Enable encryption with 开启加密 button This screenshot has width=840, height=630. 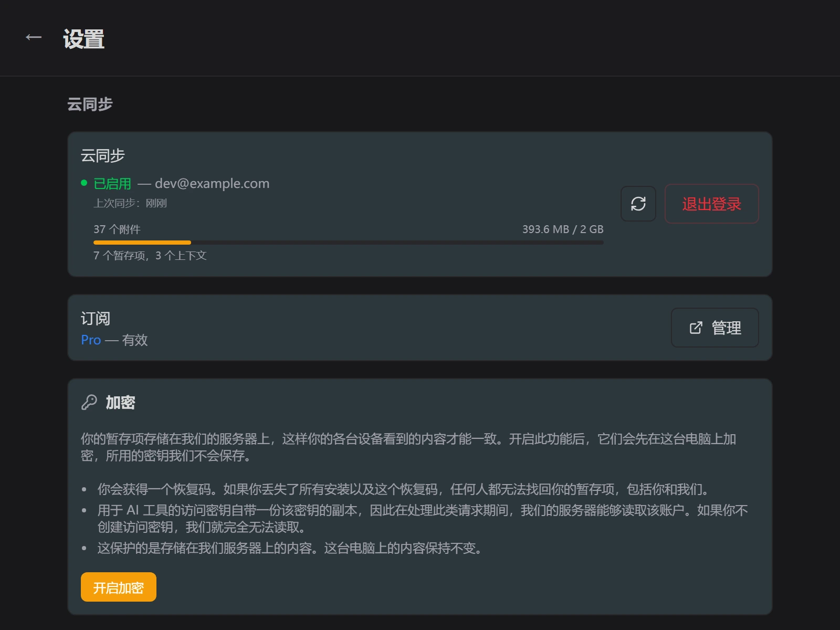[119, 587]
